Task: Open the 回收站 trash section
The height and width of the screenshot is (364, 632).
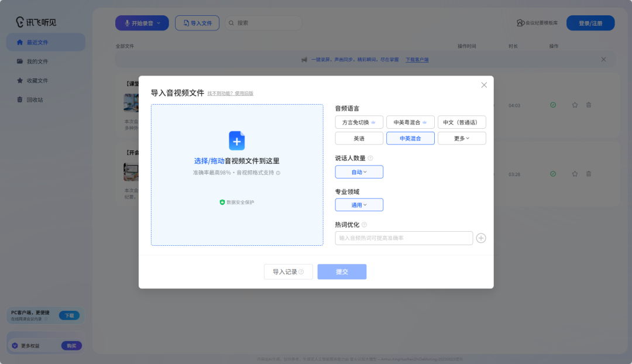Action: pos(36,99)
